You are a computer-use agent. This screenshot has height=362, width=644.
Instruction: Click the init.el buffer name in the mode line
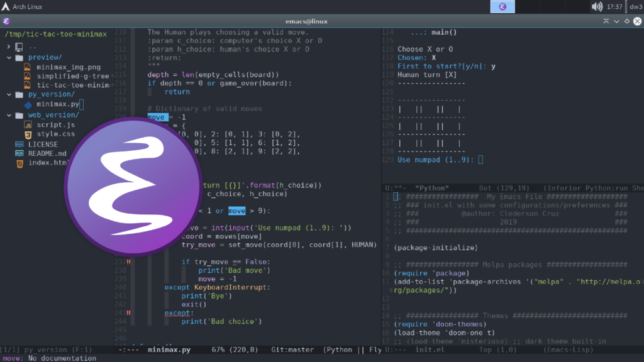430,349
